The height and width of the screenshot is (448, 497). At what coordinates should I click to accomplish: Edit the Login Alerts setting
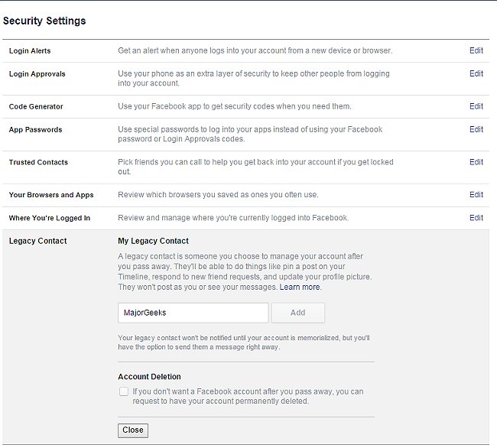click(476, 50)
